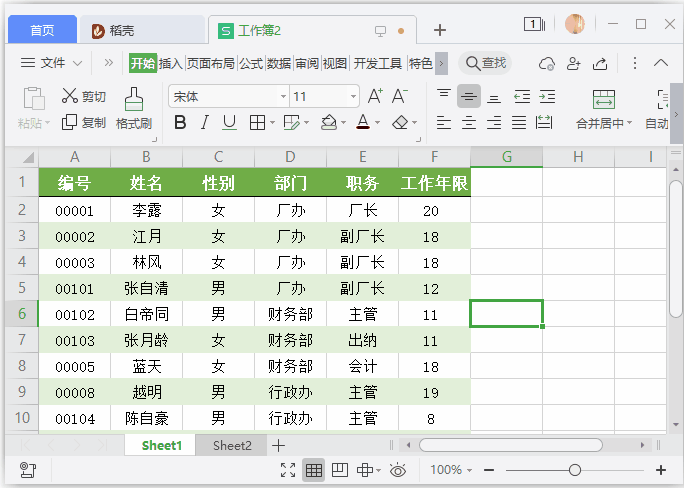
Task: Click the 查找 search button
Action: pyautogui.click(x=485, y=63)
